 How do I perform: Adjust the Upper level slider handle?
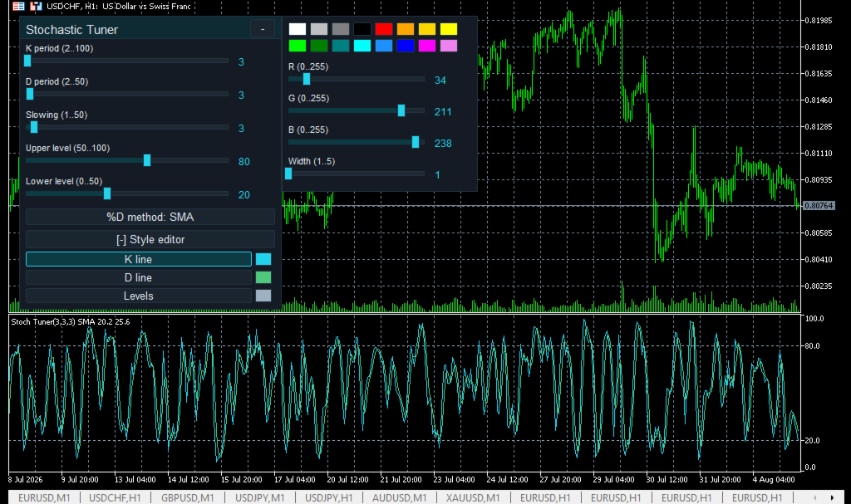[x=147, y=160]
